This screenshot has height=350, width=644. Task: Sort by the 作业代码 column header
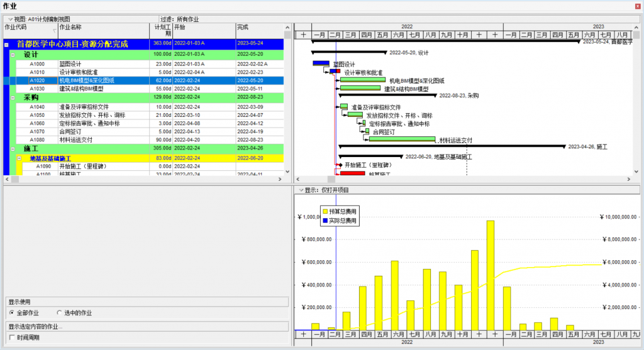(30, 30)
